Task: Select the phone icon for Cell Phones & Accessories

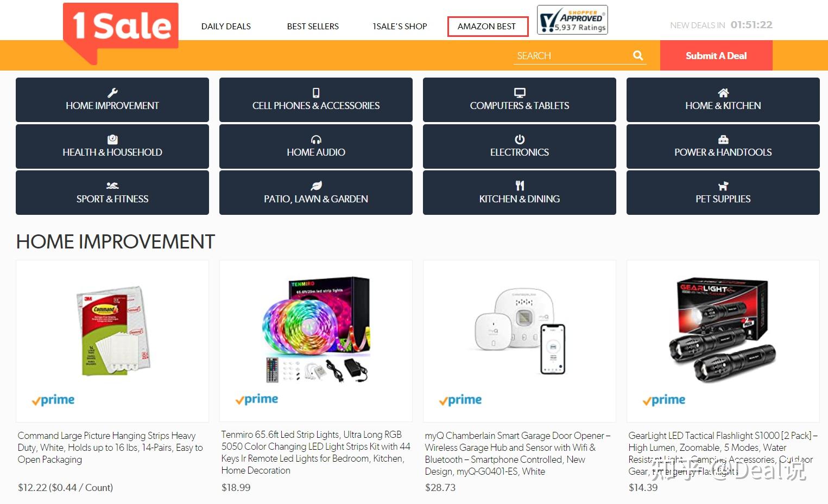Action: 316,93
